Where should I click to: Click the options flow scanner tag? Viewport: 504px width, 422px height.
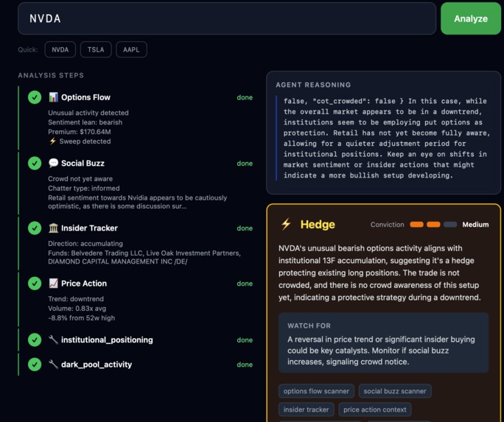pos(316,391)
